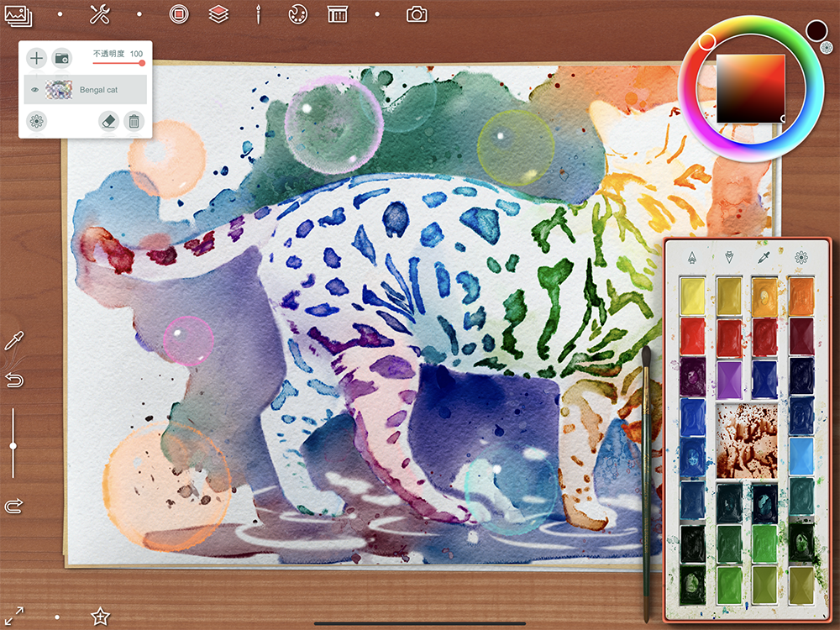Delete layer using the trash icon

133,121
